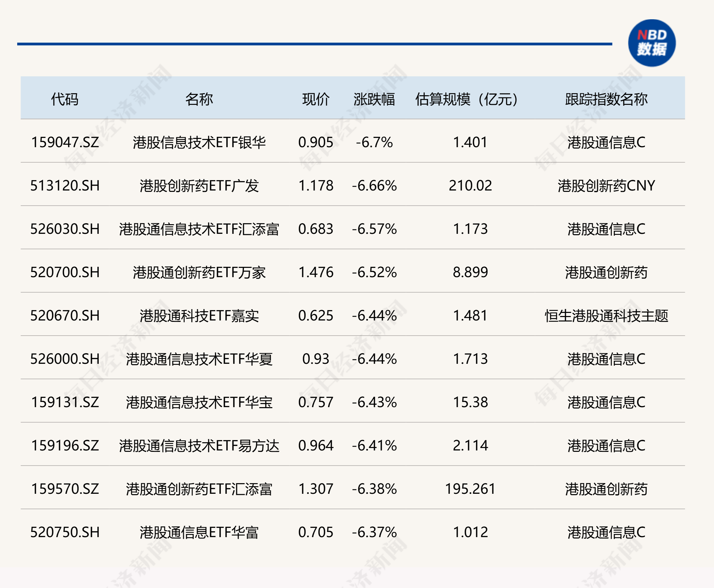Viewport: 714px width, 588px height.
Task: Click scale value 1.481
Action: [470, 316]
